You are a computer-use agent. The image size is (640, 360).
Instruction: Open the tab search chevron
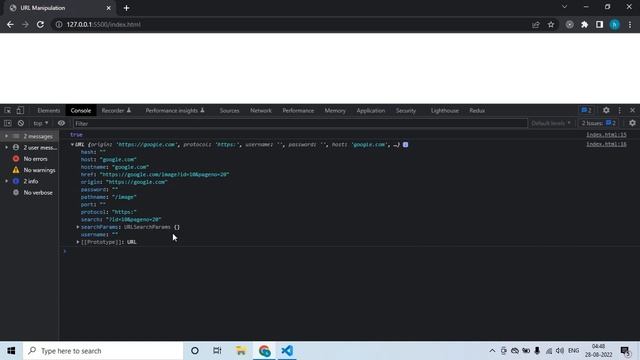click(564, 7)
